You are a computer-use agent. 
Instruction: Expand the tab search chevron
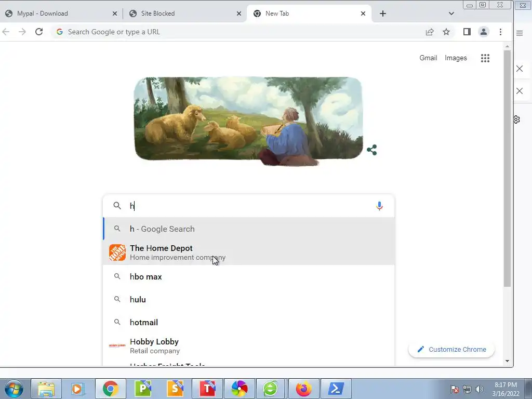(x=451, y=14)
